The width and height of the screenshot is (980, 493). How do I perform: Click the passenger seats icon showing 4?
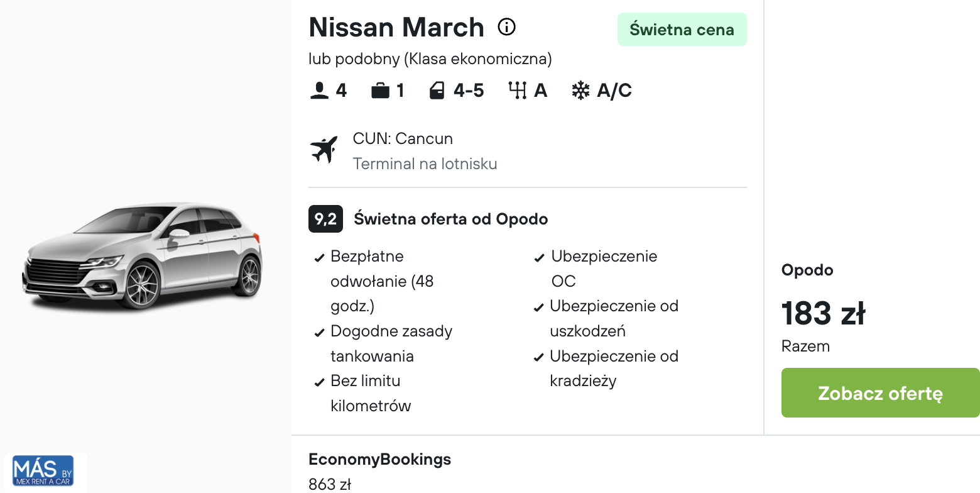click(x=319, y=91)
